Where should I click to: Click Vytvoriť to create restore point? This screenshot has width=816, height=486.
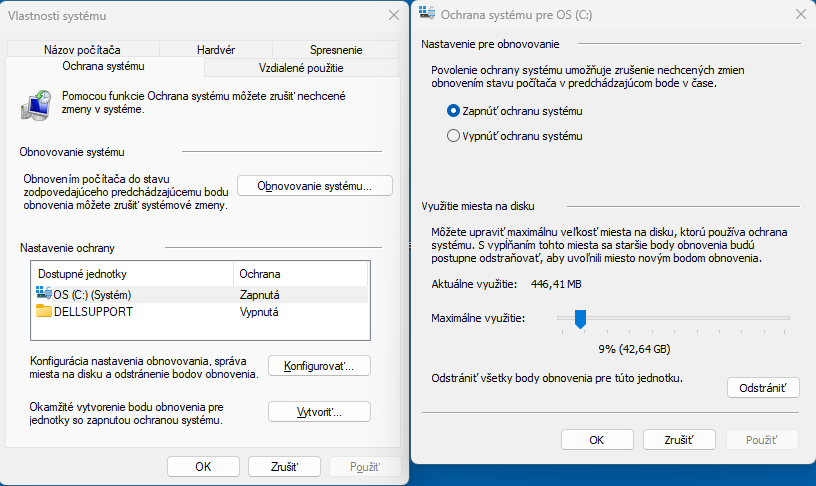point(319,412)
